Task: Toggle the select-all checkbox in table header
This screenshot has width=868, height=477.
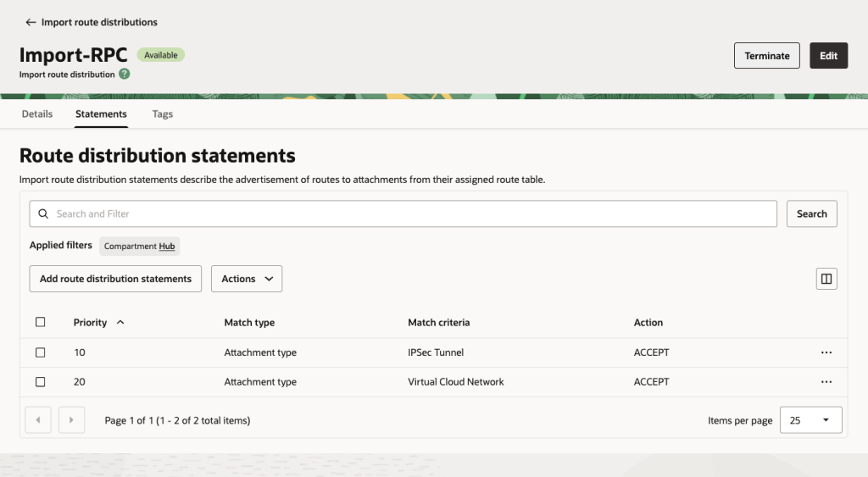Action: [41, 323]
